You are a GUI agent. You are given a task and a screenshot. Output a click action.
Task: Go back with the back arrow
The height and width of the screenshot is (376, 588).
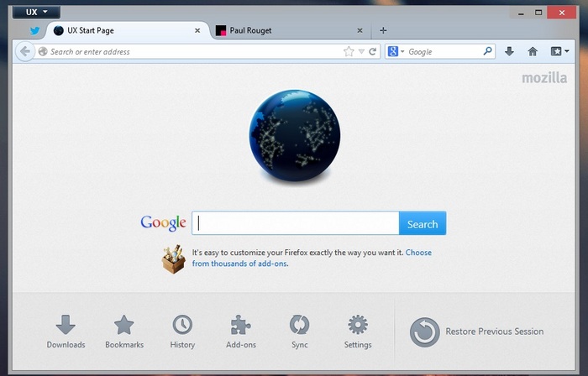click(25, 51)
